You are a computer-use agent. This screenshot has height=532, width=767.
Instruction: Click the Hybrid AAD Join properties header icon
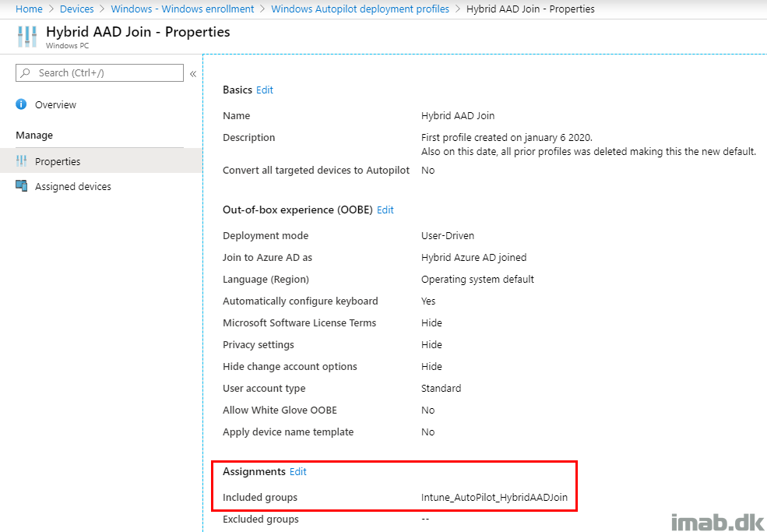pos(27,37)
